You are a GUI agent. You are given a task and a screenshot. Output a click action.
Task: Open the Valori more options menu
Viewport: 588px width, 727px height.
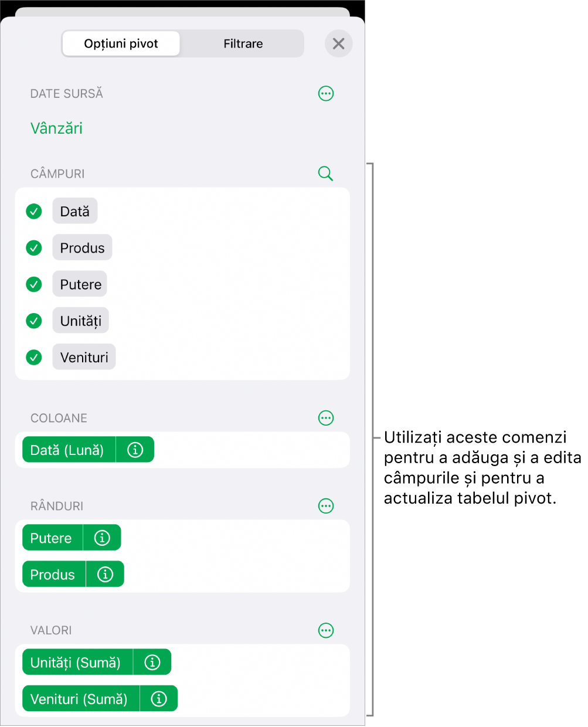326,630
